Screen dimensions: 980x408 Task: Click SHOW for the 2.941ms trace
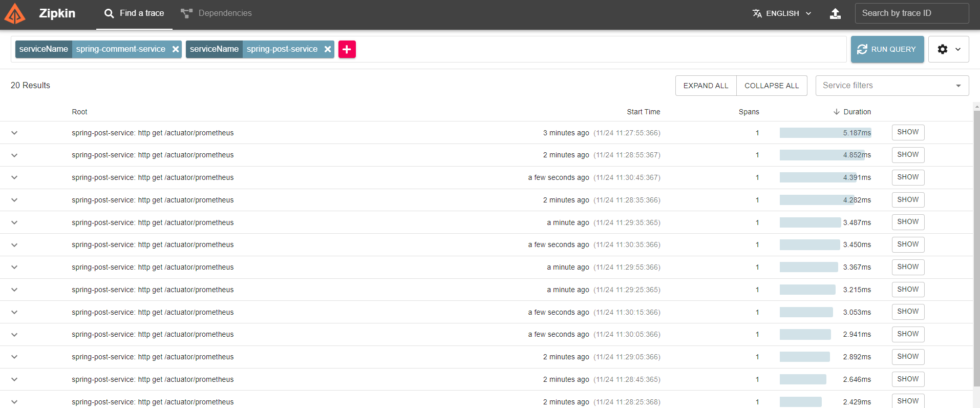908,334
